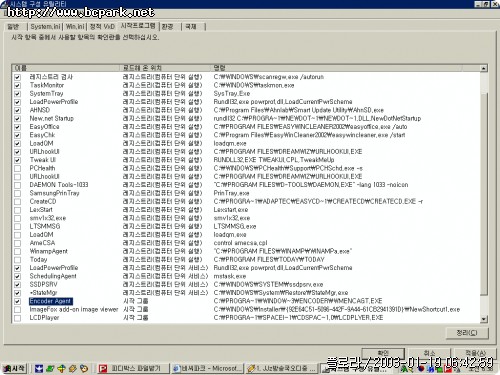Uncheck the Encoder Agent checkbox
The width and height of the screenshot is (500, 375).
click(17, 301)
